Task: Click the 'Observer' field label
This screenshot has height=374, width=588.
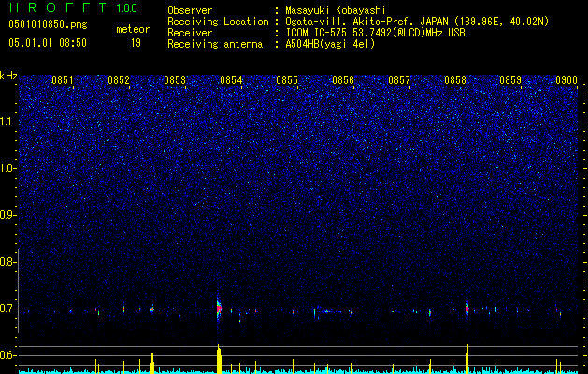Action: tap(190, 10)
